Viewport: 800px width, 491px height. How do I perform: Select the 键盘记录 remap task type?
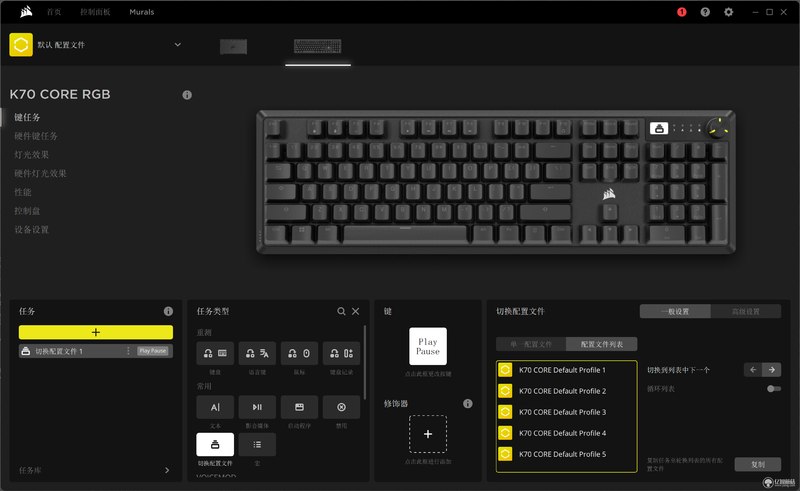tap(341, 353)
